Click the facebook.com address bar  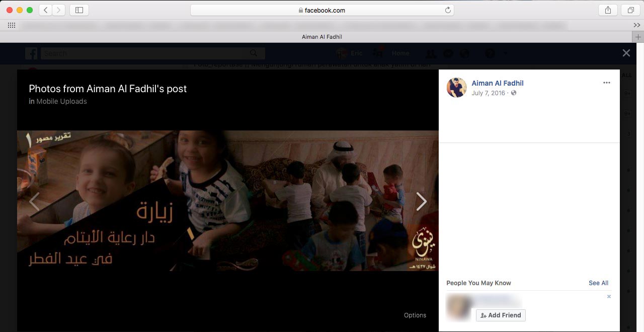pyautogui.click(x=322, y=10)
